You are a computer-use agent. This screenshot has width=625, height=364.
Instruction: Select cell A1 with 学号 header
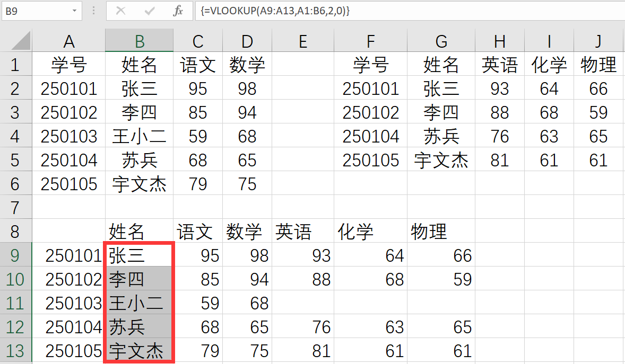click(x=68, y=65)
